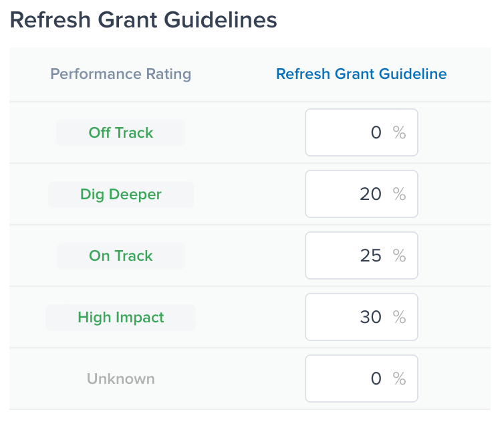The height and width of the screenshot is (424, 504).
Task: Click the Unknown rating percentage input
Action: pyautogui.click(x=361, y=379)
